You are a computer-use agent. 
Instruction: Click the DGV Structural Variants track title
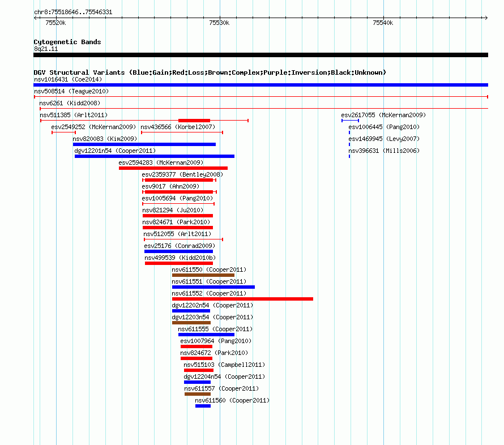(210, 72)
